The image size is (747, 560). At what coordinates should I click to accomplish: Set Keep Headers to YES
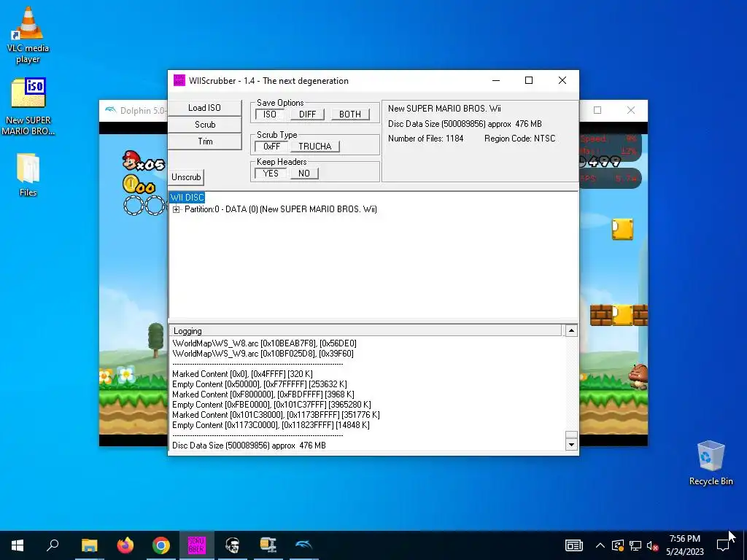coord(271,174)
